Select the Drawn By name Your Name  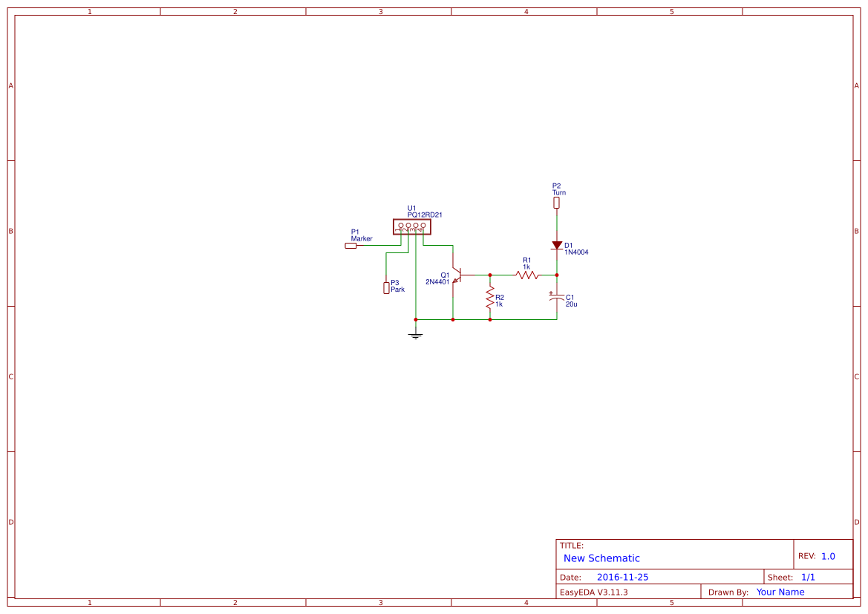point(780,592)
